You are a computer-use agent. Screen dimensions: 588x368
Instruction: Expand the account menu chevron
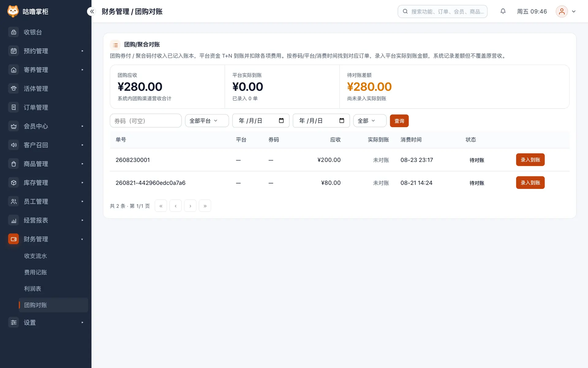click(x=574, y=11)
